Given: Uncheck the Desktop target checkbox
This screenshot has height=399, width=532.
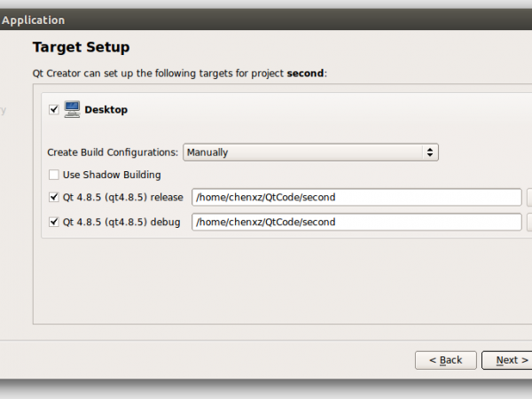Looking at the screenshot, I should click(54, 110).
